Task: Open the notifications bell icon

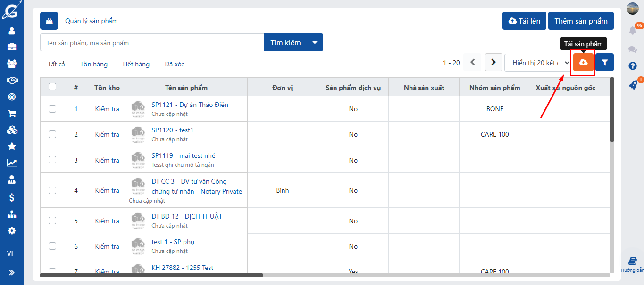Action: (x=633, y=31)
